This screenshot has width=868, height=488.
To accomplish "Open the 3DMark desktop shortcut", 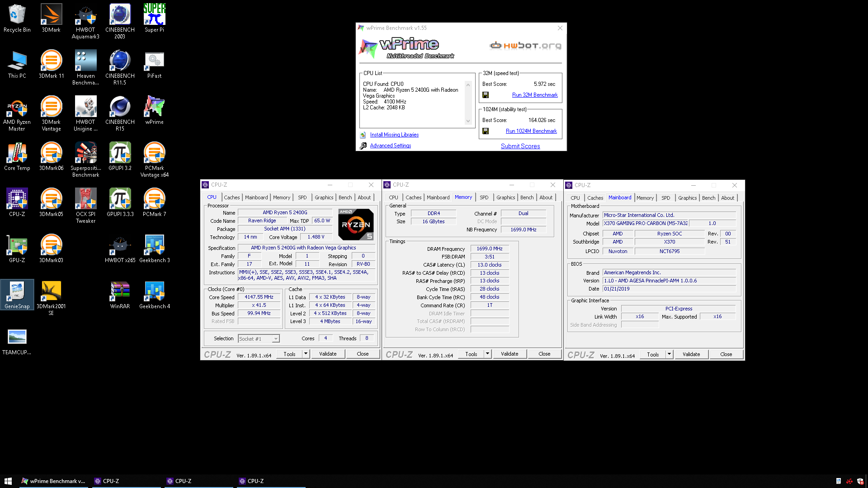I will pyautogui.click(x=51, y=19).
